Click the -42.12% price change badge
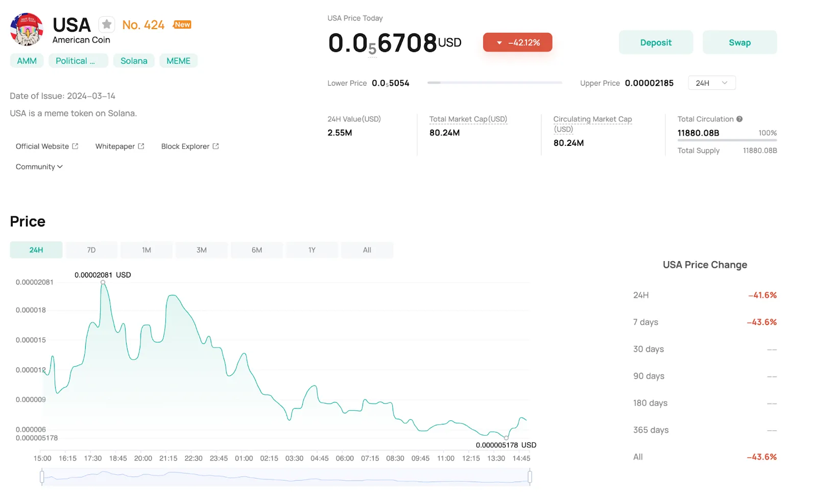 [x=517, y=42]
